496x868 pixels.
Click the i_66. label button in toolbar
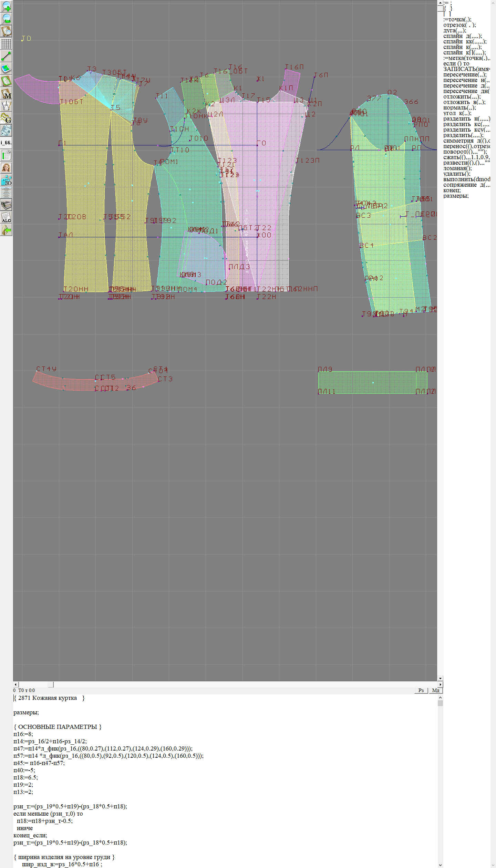tap(7, 143)
